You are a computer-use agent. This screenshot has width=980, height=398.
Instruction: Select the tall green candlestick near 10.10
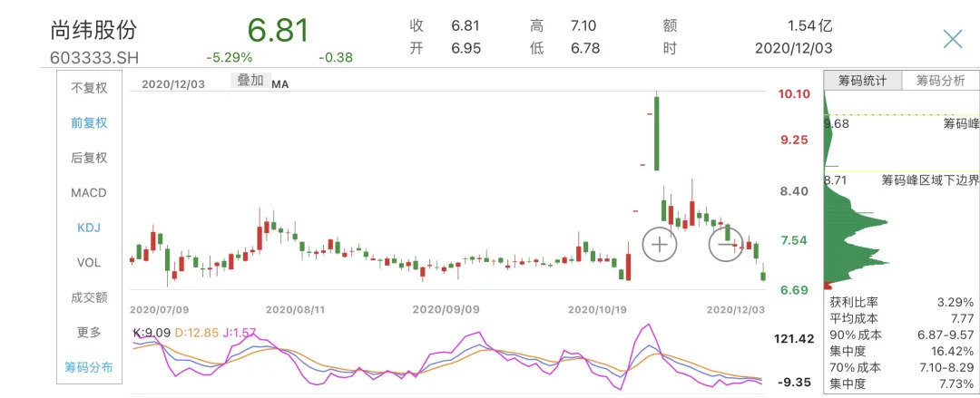(x=656, y=132)
